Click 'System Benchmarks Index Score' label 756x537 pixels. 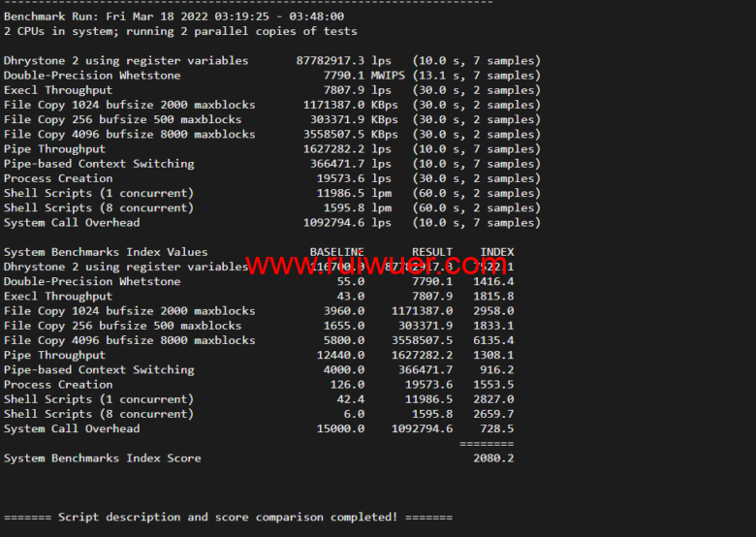102,458
